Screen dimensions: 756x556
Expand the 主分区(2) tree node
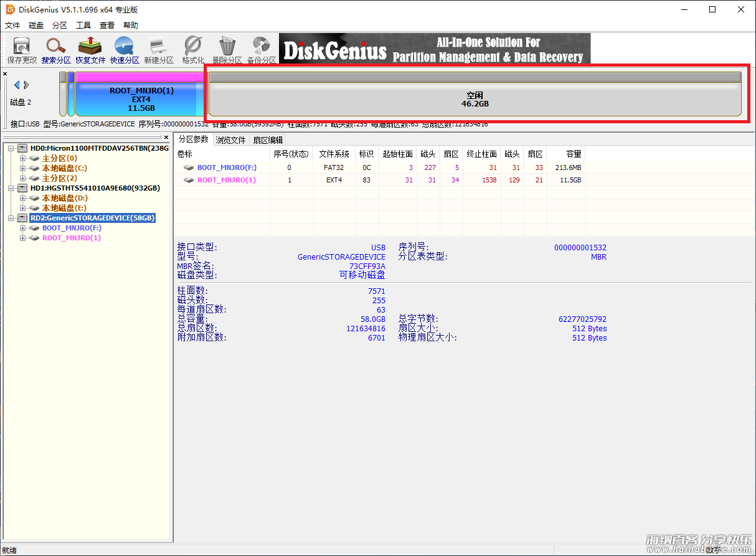point(23,178)
